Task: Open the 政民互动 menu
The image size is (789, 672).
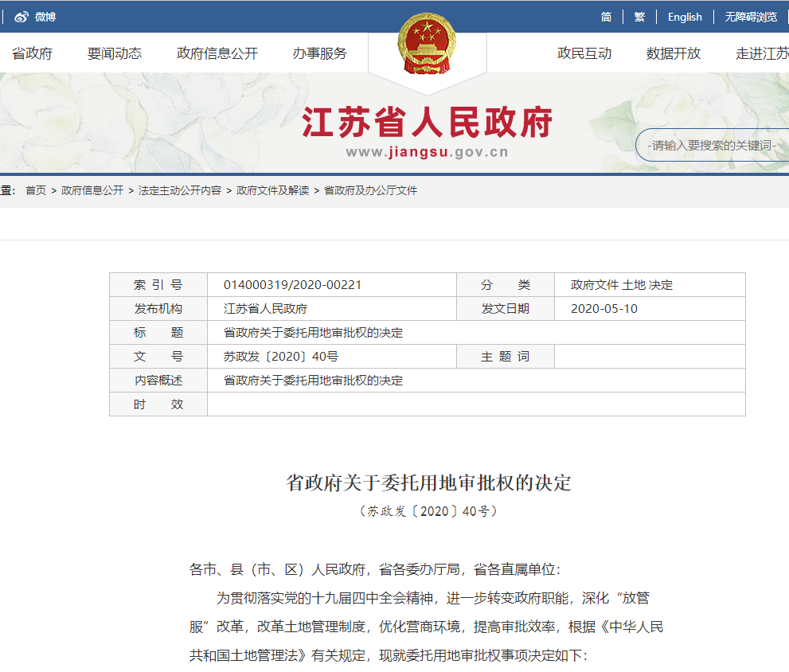Action: [x=584, y=53]
